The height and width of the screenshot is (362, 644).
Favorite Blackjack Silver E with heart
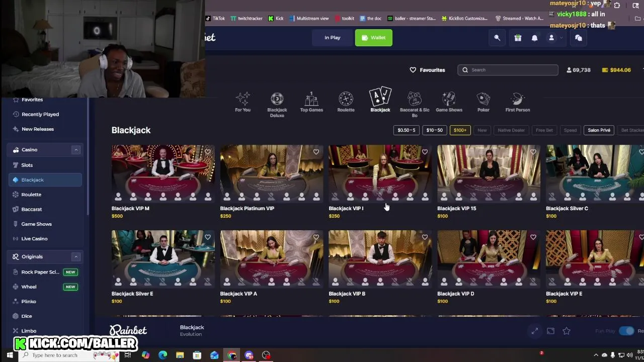[x=207, y=237]
